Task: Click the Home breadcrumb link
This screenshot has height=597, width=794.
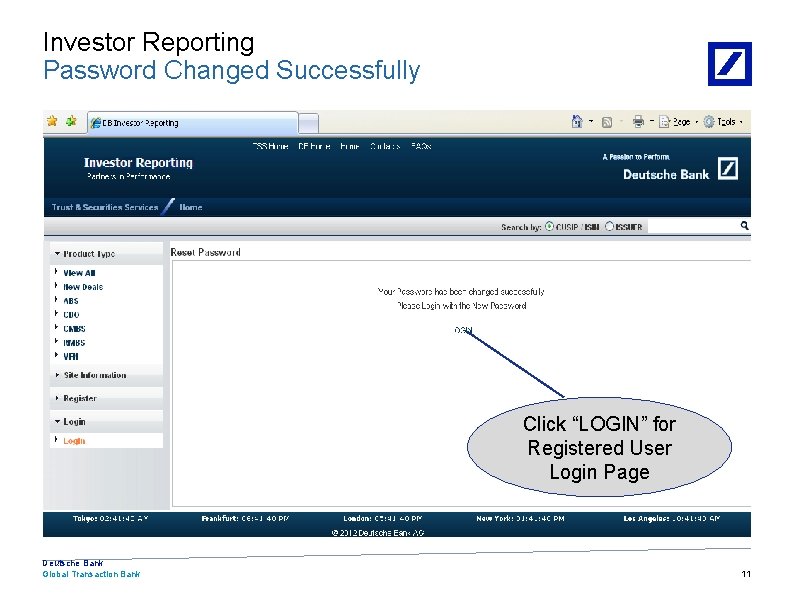Action: pos(190,207)
